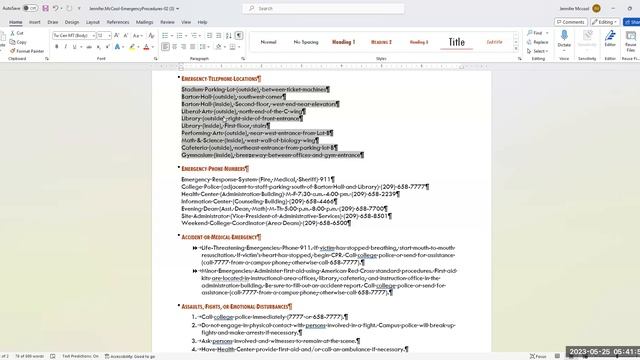640x360 pixels.
Task: Decrease font size with shrink icon
Action: [x=126, y=36]
